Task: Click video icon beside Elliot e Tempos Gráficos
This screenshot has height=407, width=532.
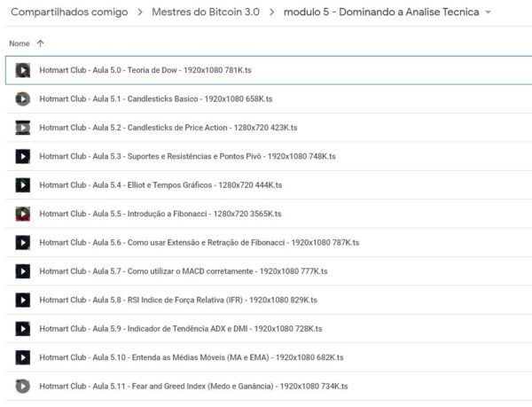Action: [x=23, y=185]
